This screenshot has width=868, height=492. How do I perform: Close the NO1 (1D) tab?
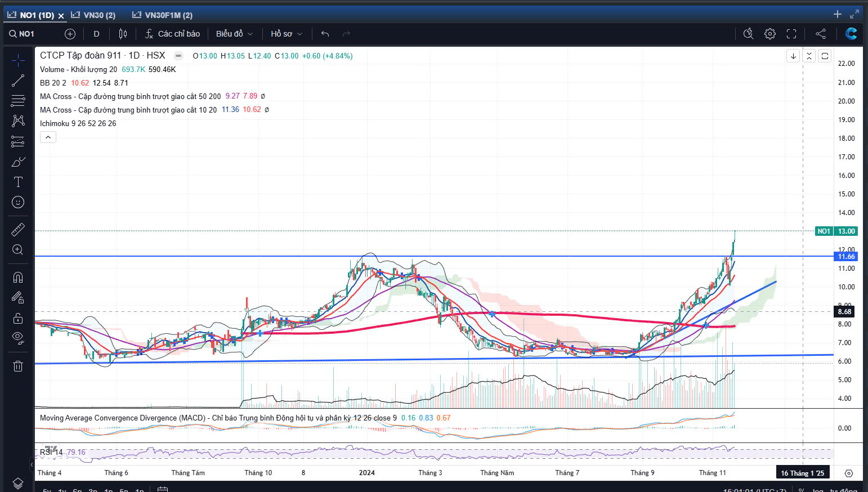click(61, 16)
